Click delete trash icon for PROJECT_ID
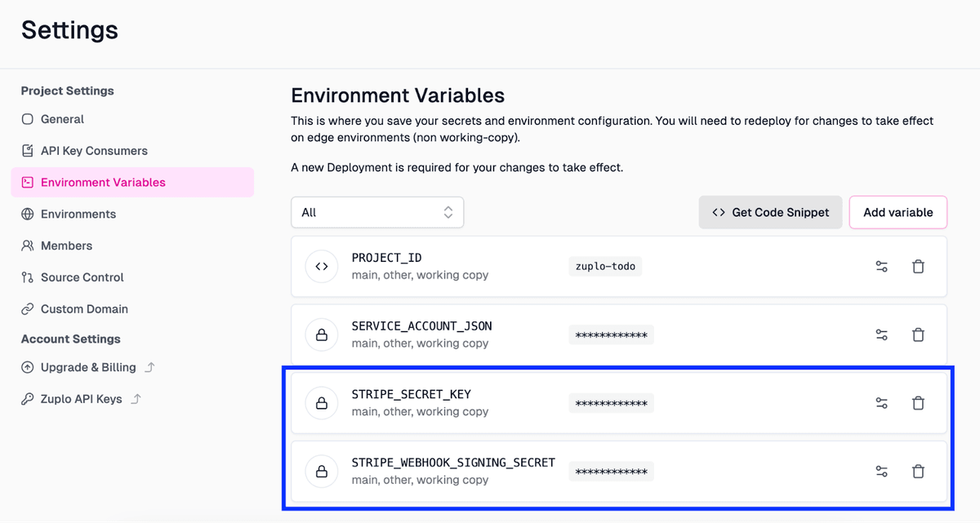This screenshot has height=523, width=980. [918, 267]
